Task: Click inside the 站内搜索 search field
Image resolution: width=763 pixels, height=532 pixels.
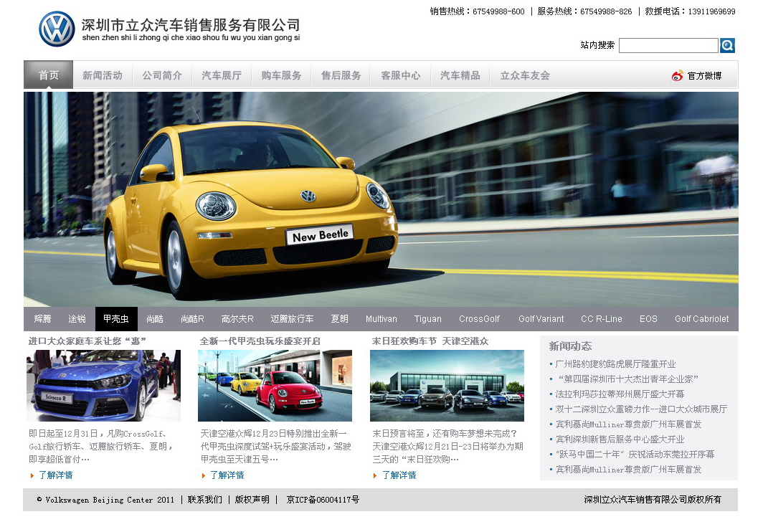Action: click(x=668, y=46)
